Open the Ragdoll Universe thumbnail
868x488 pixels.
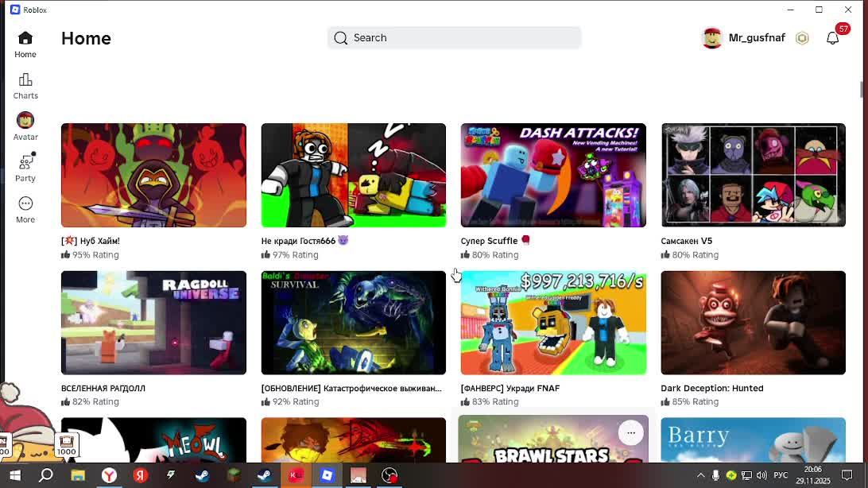tap(154, 323)
